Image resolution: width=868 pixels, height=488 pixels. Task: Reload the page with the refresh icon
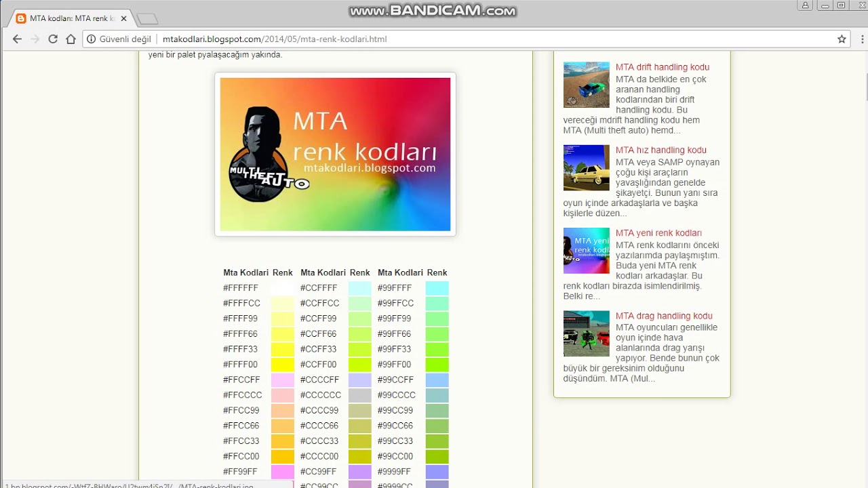(53, 39)
